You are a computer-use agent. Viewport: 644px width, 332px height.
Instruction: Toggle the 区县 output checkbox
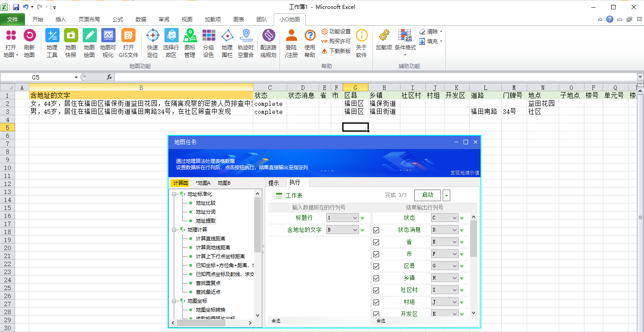point(376,266)
